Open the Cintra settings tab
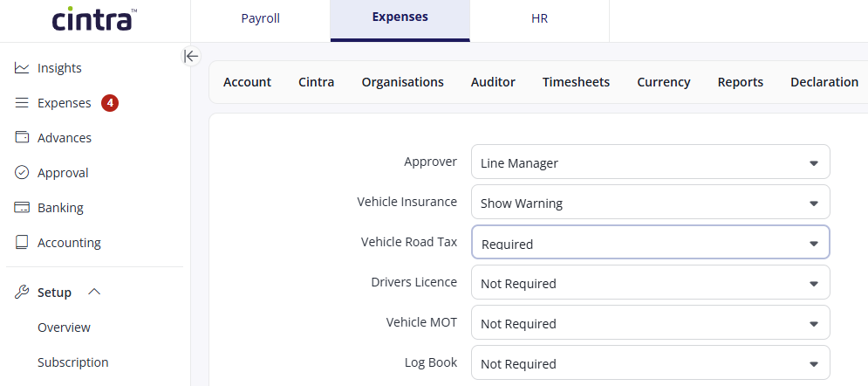This screenshot has width=868, height=386. point(316,82)
